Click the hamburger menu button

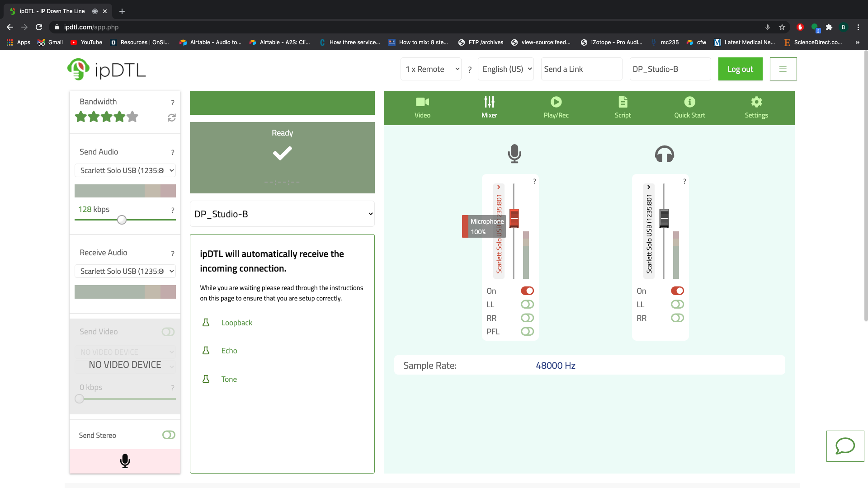tap(783, 69)
